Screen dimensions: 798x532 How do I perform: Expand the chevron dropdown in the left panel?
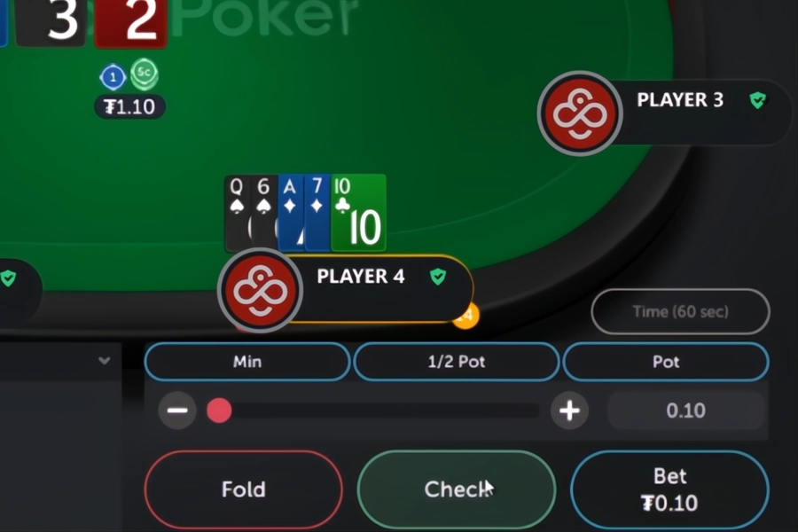point(105,361)
